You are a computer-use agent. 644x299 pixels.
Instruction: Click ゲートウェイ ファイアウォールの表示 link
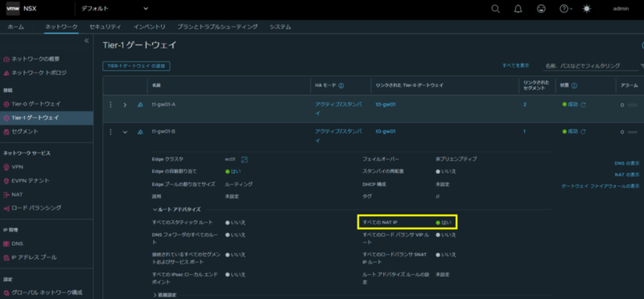pos(601,186)
